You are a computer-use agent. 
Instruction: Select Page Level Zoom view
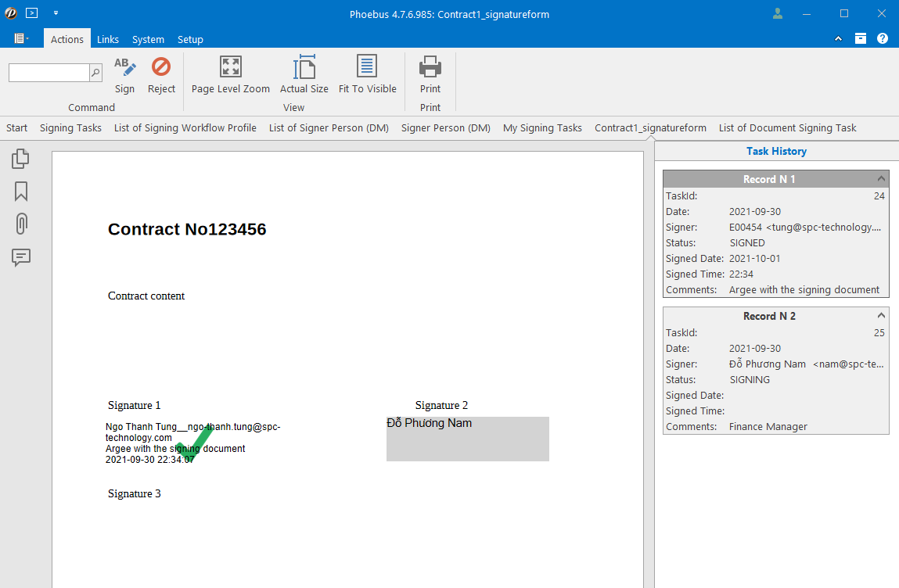click(x=230, y=67)
